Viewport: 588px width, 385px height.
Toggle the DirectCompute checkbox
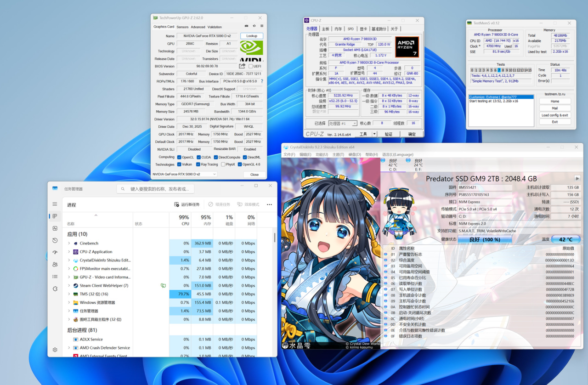(216, 157)
